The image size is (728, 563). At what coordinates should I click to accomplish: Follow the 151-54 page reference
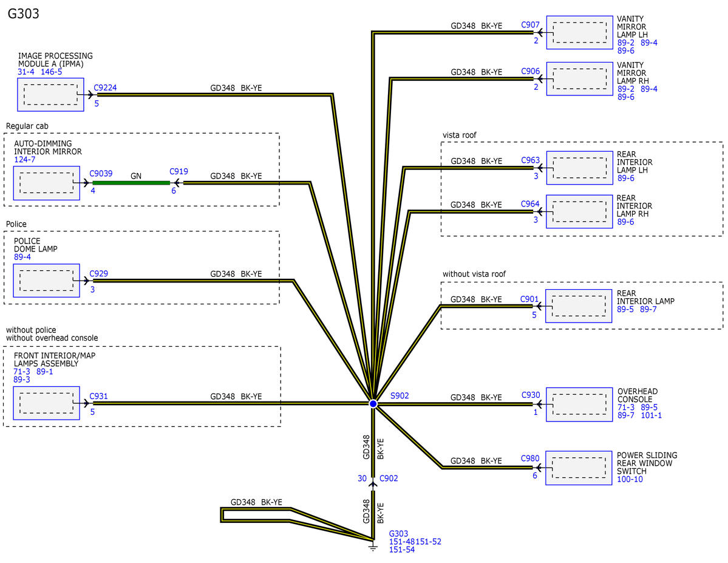click(x=402, y=550)
